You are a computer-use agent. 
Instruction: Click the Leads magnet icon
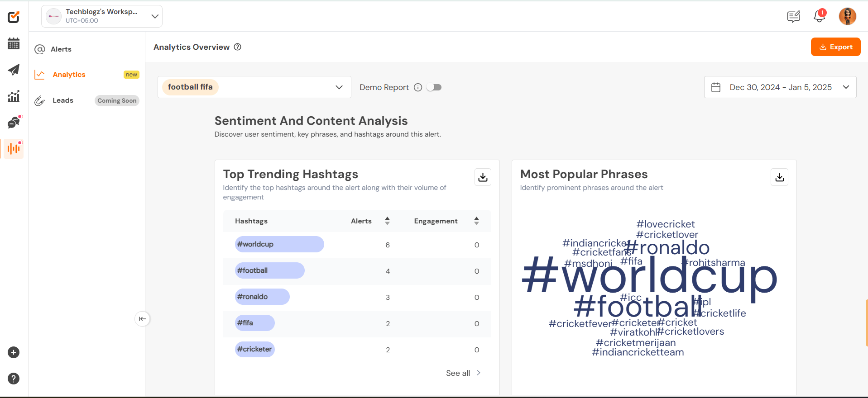coord(40,100)
